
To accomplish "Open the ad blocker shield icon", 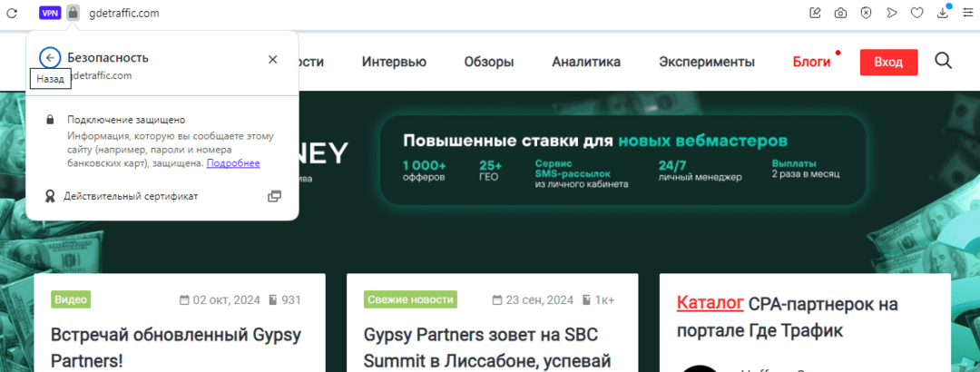I will click(x=866, y=13).
